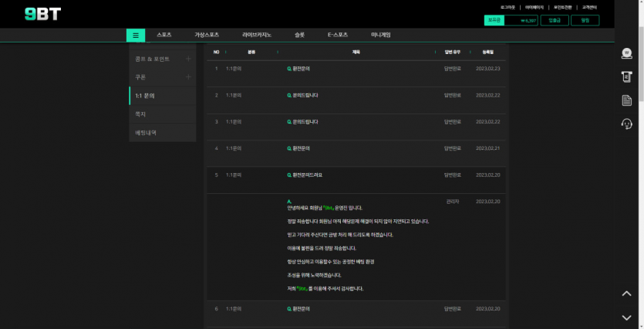
Task: Select 스포츠 in the top navigation
Action: click(x=164, y=35)
